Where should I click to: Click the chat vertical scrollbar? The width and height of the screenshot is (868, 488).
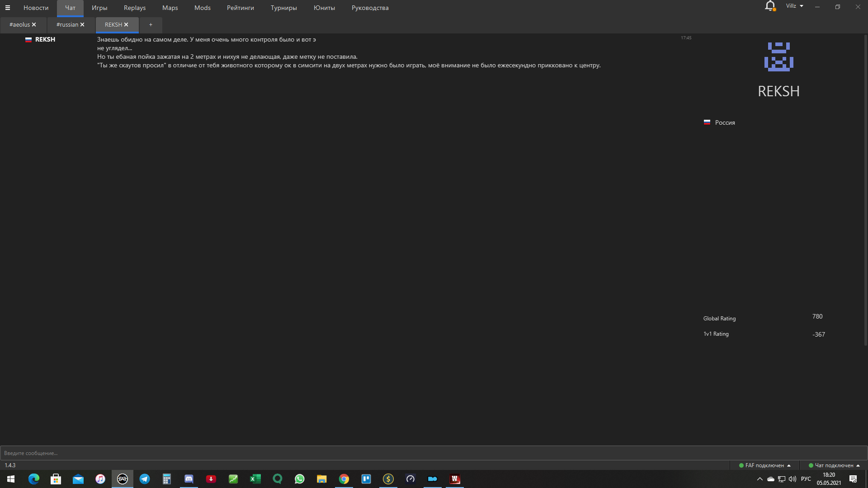[865, 190]
